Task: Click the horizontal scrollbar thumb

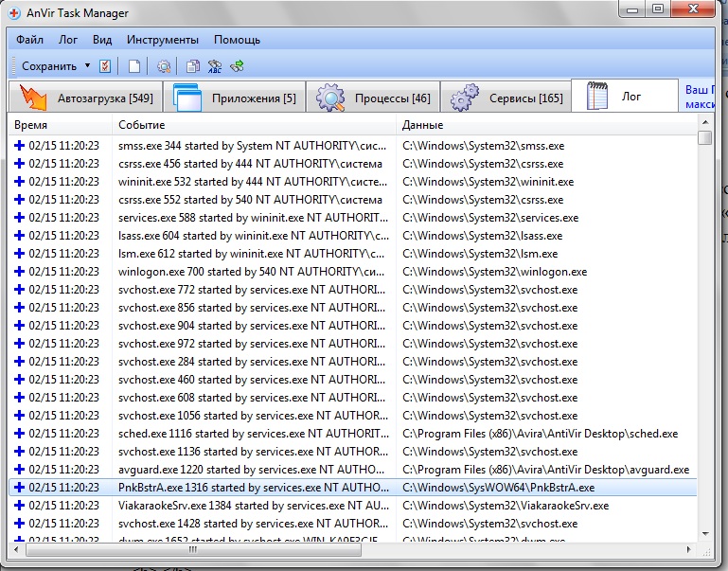Action: pos(193,549)
